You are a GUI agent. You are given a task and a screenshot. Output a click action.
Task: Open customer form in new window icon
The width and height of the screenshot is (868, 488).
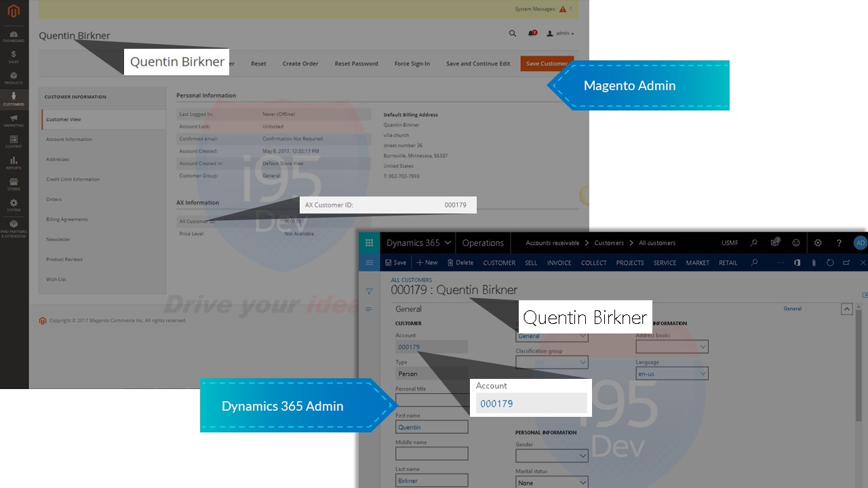(x=846, y=262)
